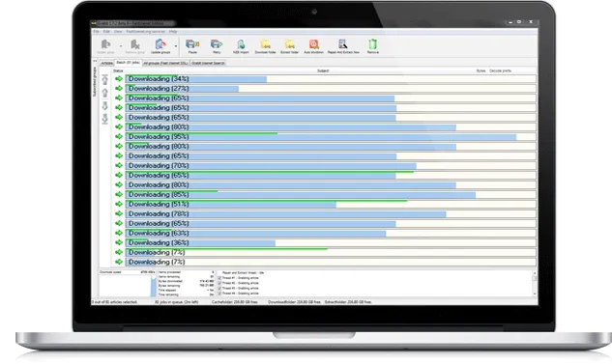Open the Download folder toolbar icon
The height and width of the screenshot is (364, 612).
pos(266,44)
